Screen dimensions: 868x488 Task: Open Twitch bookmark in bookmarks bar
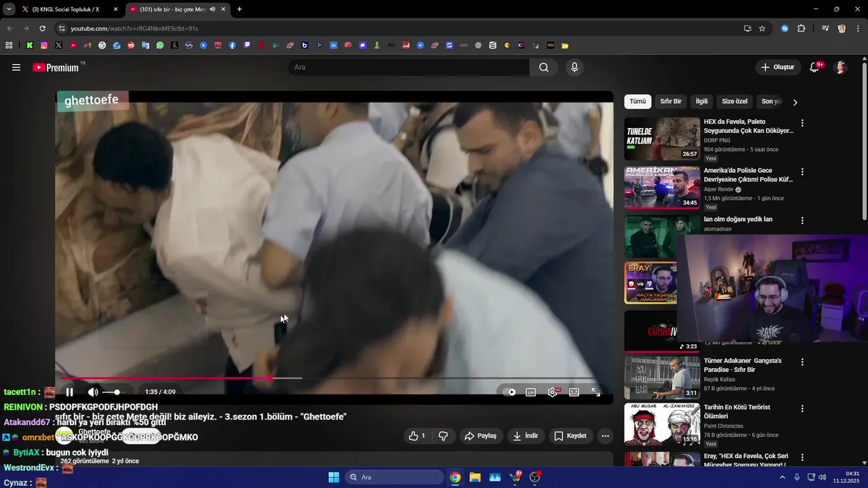[x=247, y=45]
